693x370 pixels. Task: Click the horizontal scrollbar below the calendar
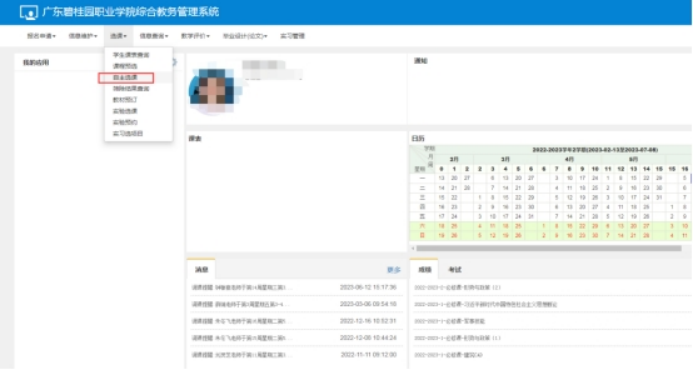point(548,248)
